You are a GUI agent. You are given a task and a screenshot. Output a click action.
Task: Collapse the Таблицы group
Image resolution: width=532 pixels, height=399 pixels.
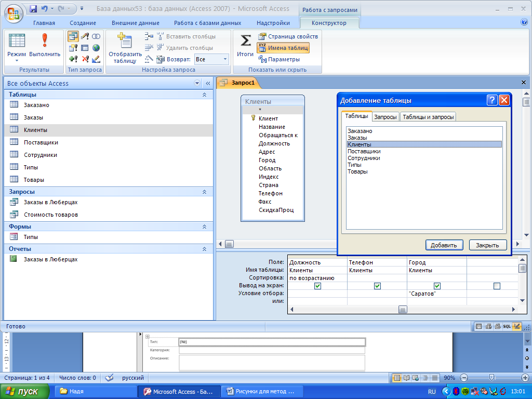(204, 95)
